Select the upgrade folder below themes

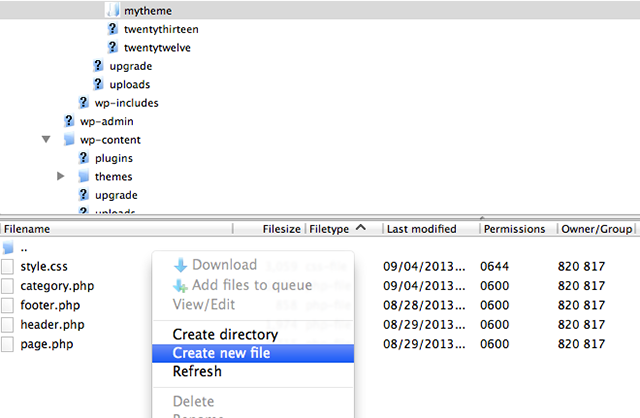(116, 195)
